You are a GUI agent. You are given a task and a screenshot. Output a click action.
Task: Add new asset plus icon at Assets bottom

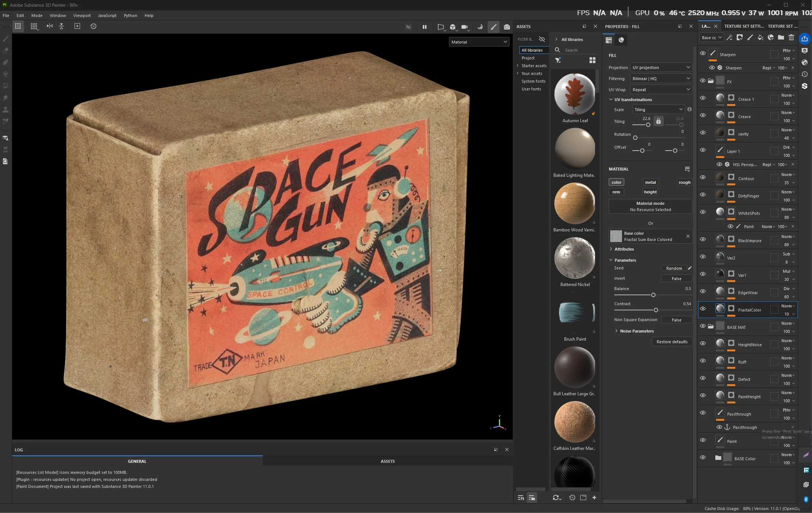[x=594, y=497]
